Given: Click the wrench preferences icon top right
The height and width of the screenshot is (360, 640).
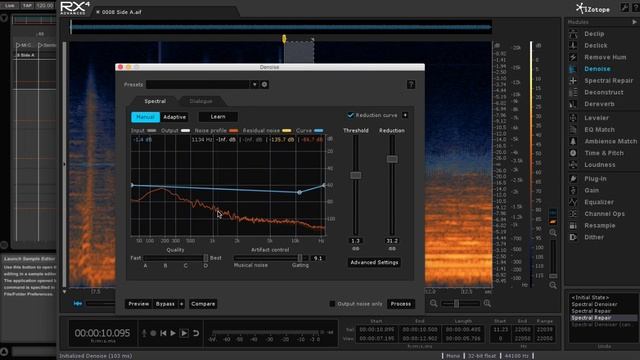Looking at the screenshot, I should pyautogui.click(x=624, y=8).
